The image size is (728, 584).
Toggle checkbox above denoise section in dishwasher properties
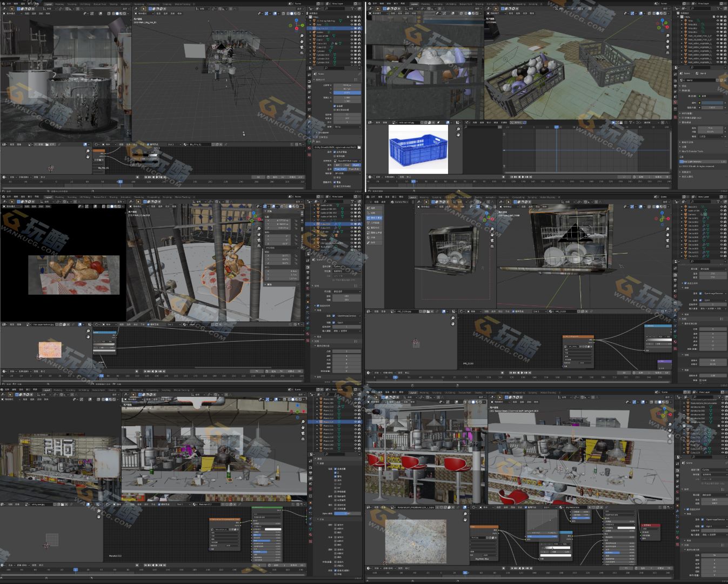[685, 283]
